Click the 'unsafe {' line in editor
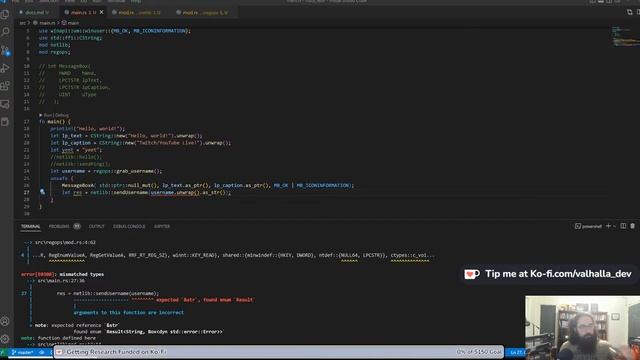 [62, 178]
